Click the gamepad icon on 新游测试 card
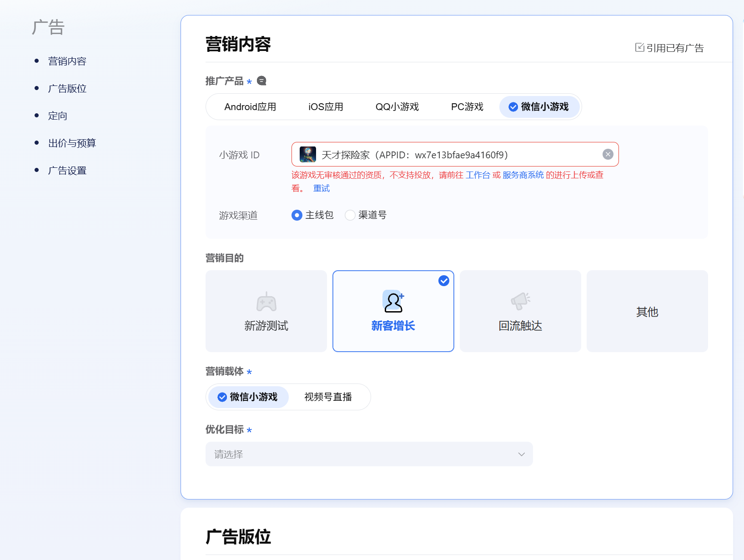 266,302
